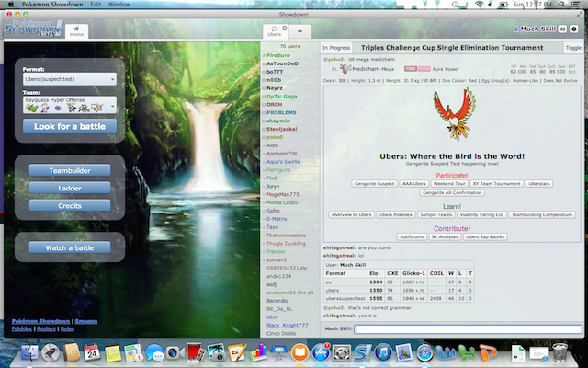Focus the chat message input field

pos(468,329)
